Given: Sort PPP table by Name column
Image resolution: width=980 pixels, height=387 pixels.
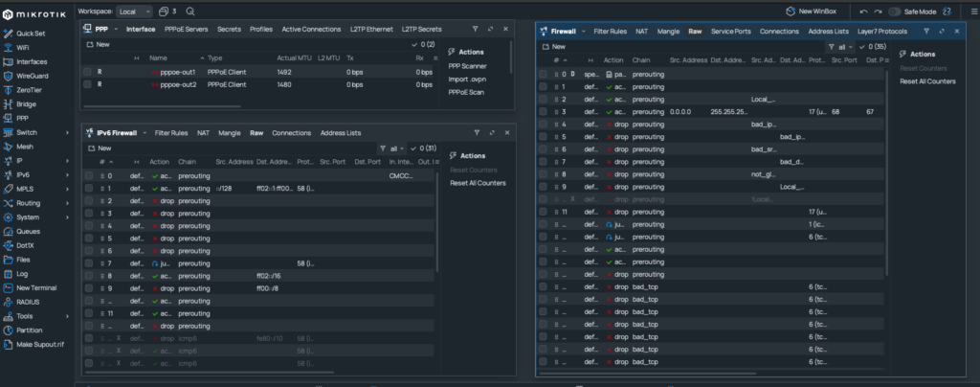Looking at the screenshot, I should 158,58.
